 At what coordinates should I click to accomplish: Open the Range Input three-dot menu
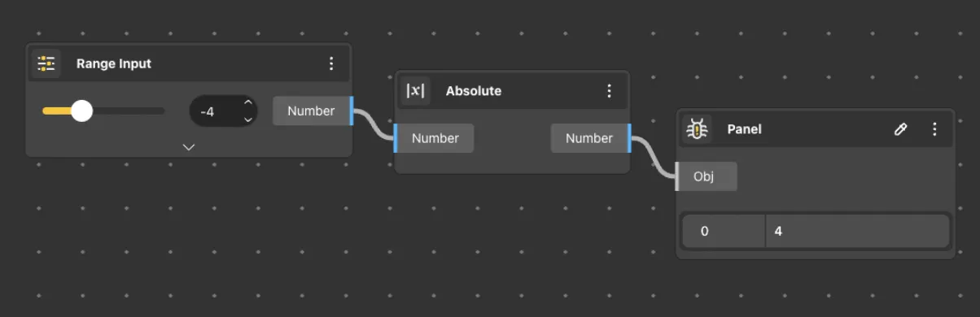click(330, 63)
